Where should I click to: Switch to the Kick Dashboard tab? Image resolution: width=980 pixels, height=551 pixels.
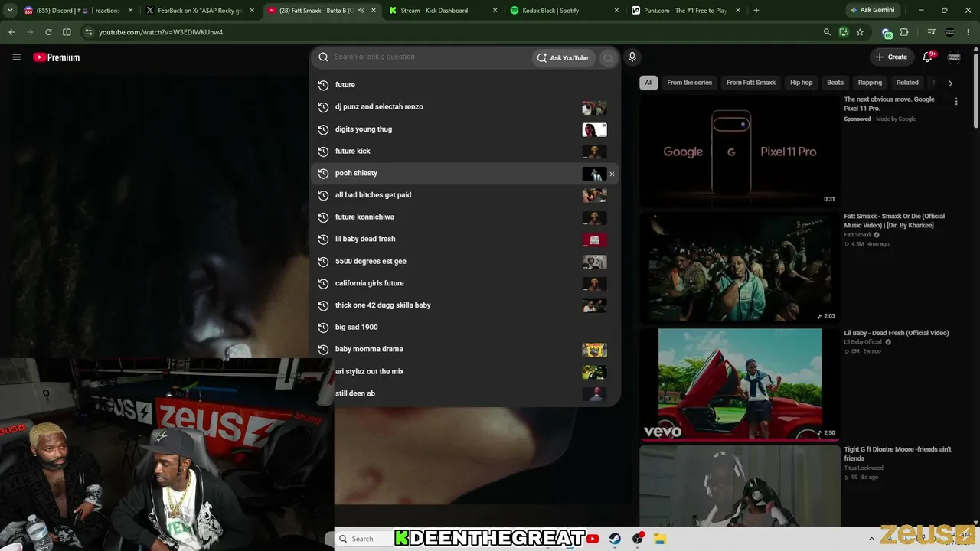[x=444, y=11]
